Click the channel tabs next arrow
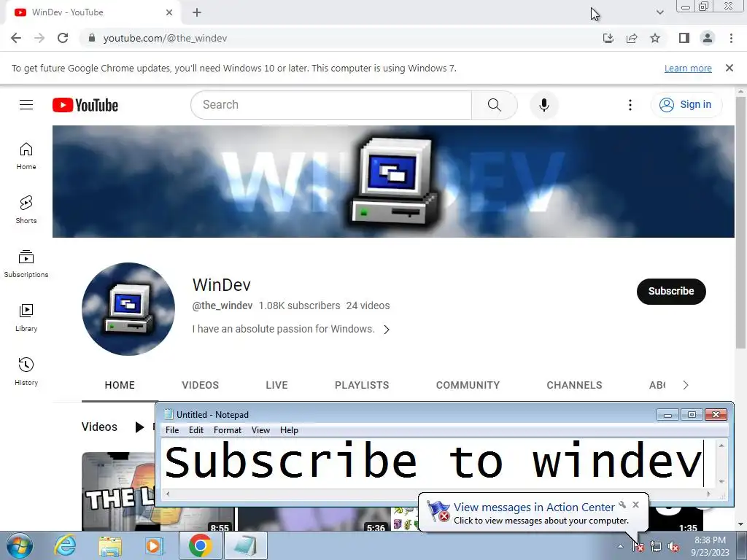The image size is (747, 560). [685, 385]
